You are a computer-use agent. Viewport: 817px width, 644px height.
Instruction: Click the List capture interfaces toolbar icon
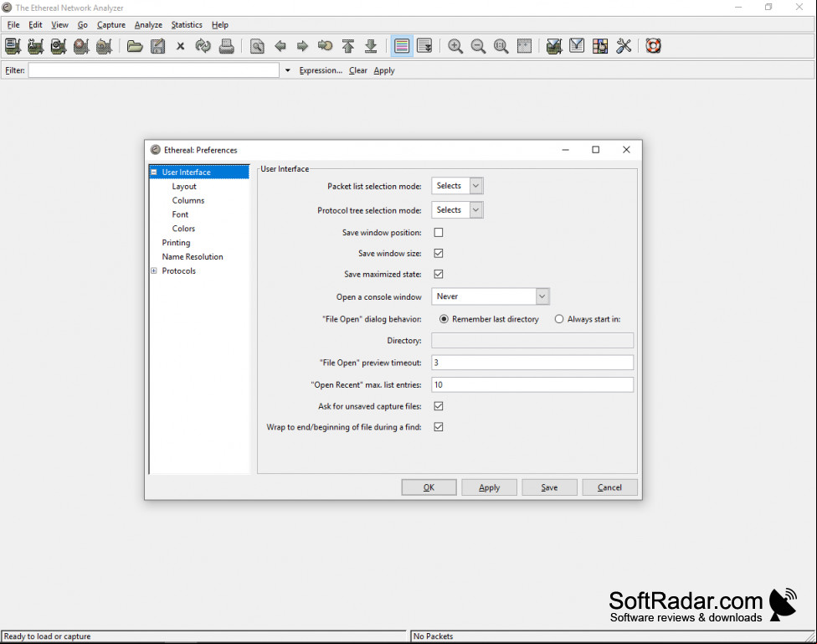pyautogui.click(x=13, y=46)
